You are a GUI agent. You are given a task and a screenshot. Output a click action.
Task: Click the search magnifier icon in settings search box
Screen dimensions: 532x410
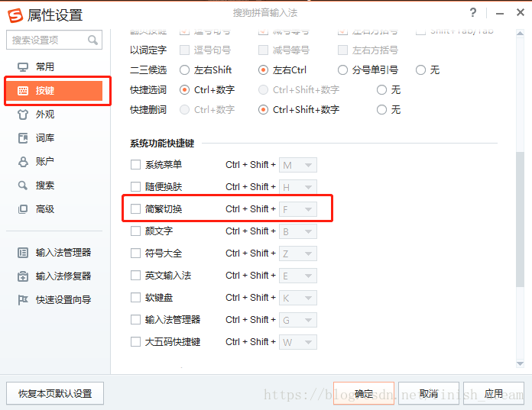(92, 40)
